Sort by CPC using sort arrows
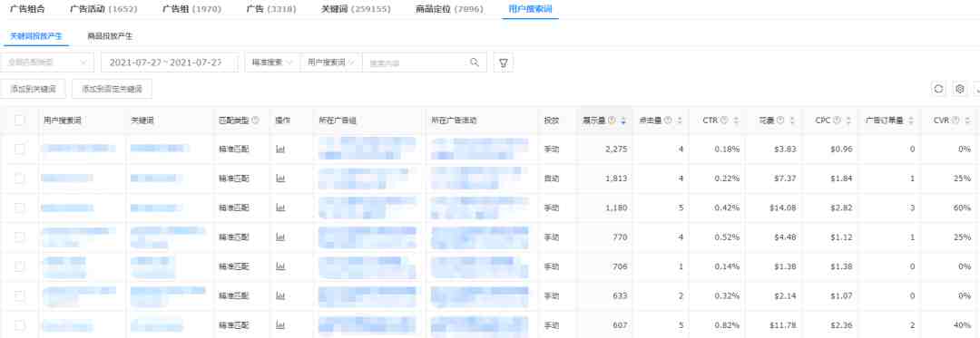The width and height of the screenshot is (980, 338). [x=848, y=121]
